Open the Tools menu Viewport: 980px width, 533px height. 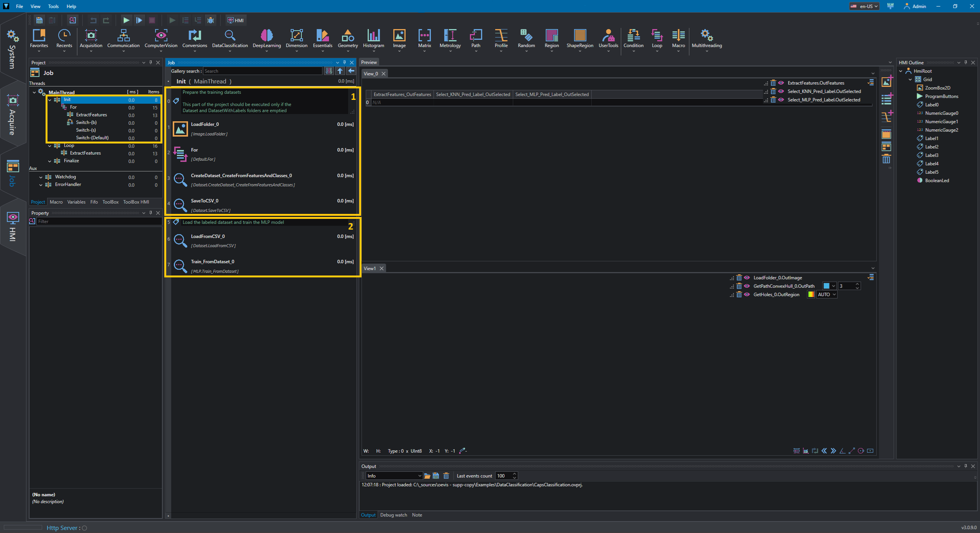pos(53,6)
